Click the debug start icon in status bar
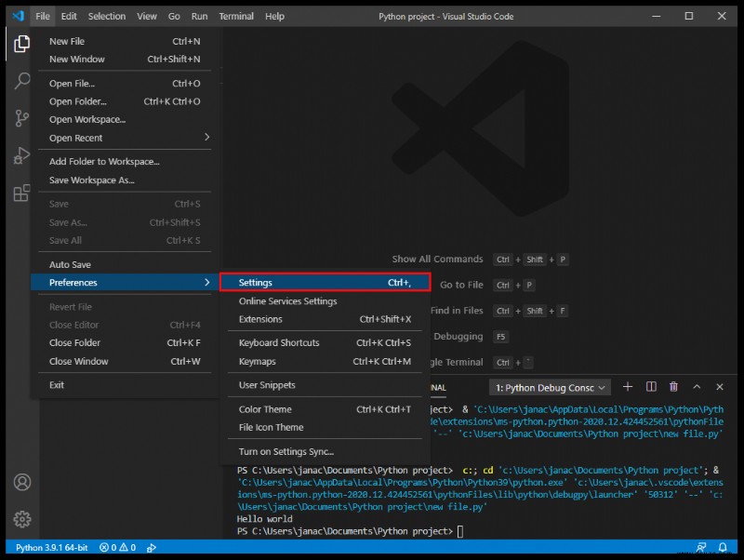 (152, 548)
